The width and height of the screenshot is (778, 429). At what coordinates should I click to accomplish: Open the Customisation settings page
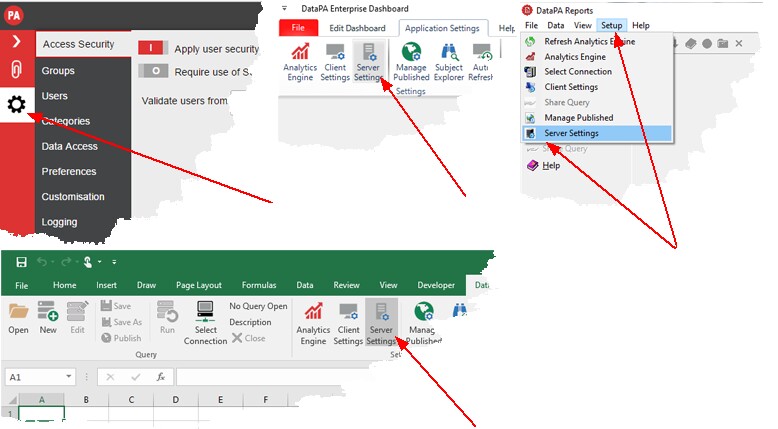[73, 197]
